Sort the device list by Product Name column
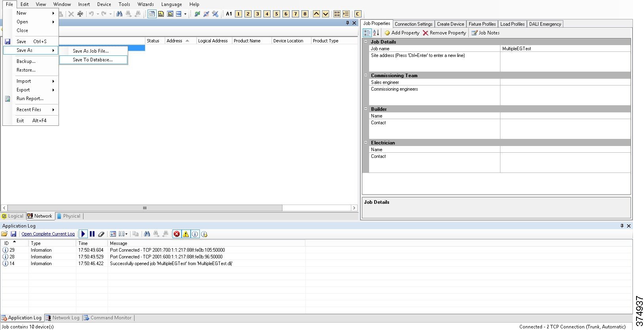This screenshot has width=644, height=330. tap(252, 41)
